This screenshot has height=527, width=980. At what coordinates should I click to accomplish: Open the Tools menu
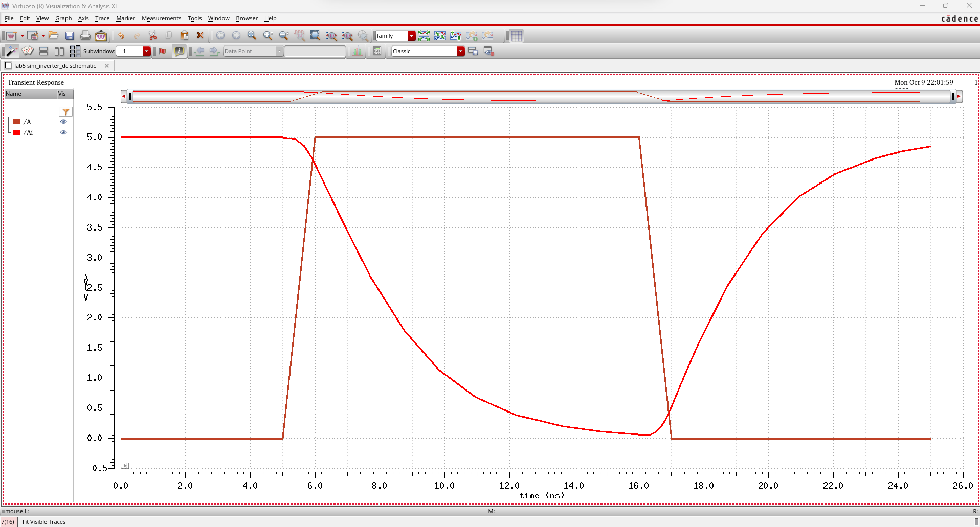194,18
